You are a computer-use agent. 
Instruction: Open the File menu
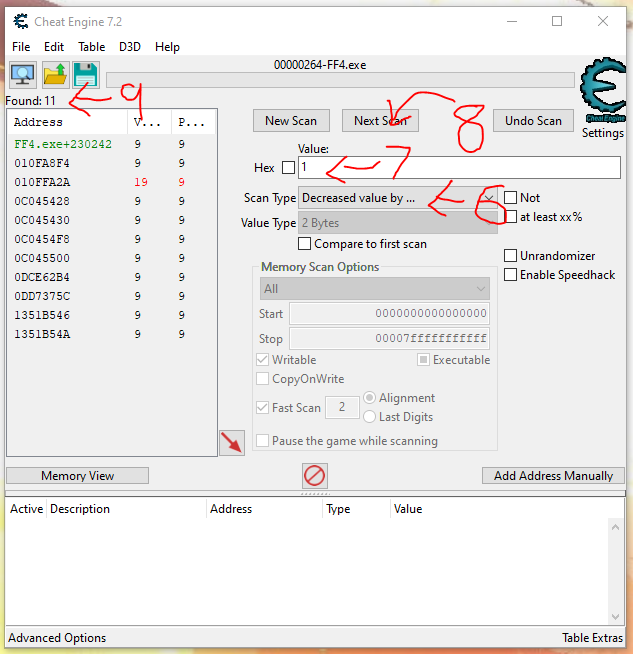pos(21,47)
